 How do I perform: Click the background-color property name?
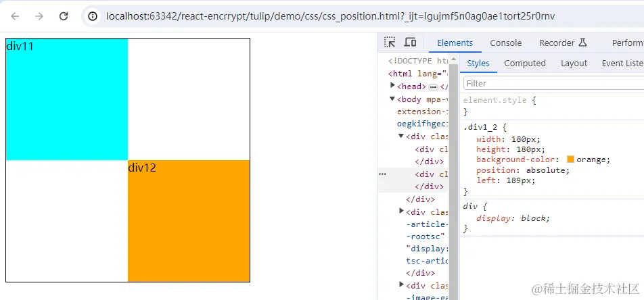click(515, 159)
